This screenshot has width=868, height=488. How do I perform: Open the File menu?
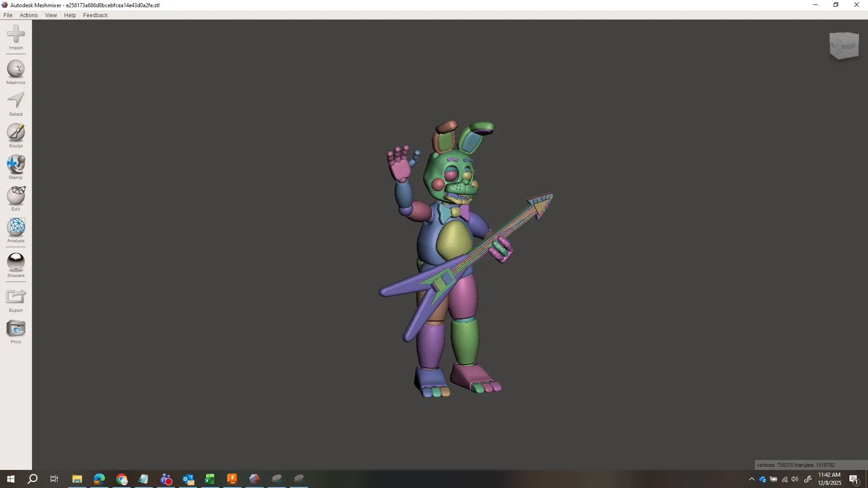coord(8,15)
